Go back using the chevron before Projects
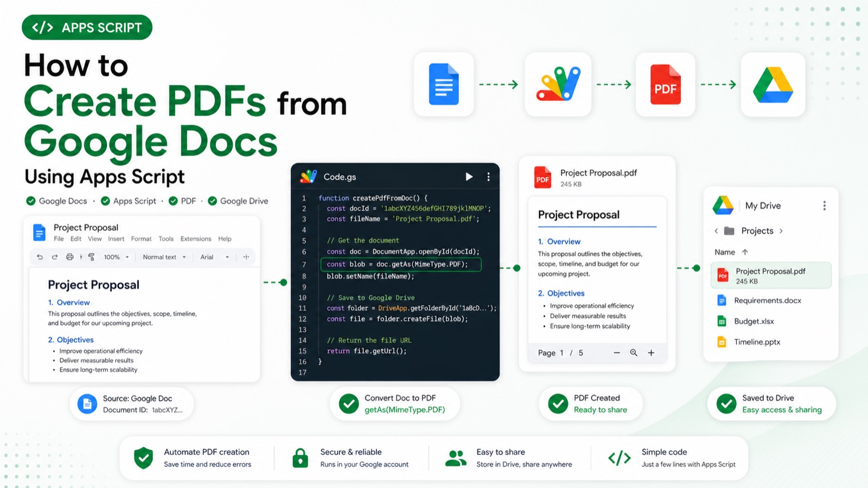868x488 pixels. (x=716, y=231)
